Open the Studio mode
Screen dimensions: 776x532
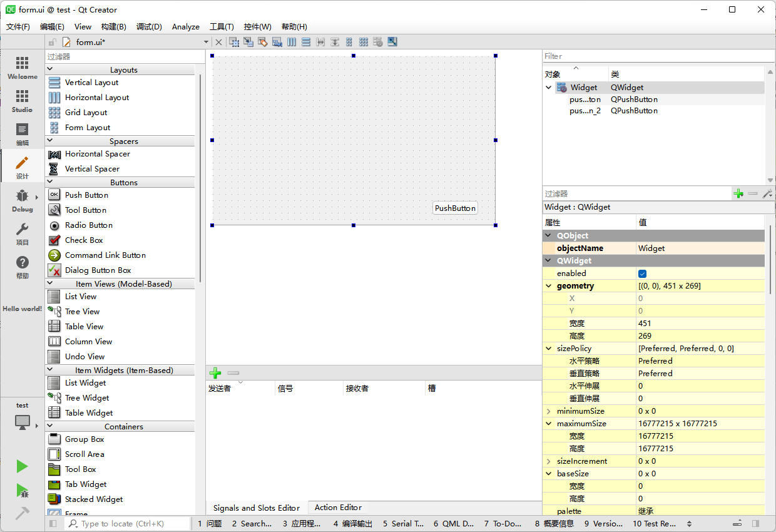[x=23, y=101]
